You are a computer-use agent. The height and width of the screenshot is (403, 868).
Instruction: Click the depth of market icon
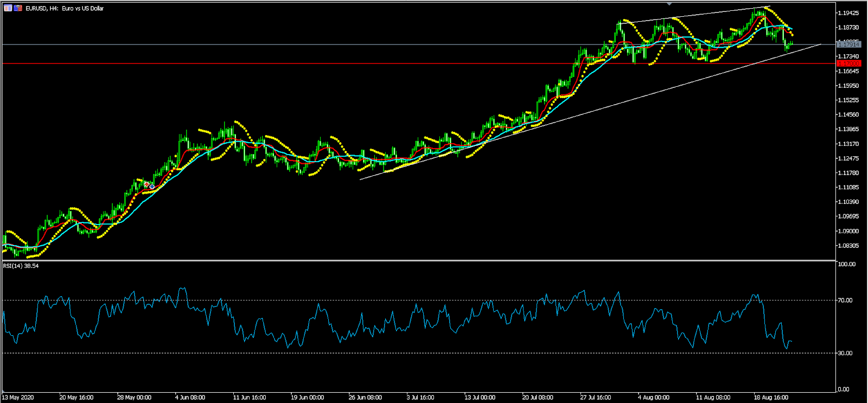pos(18,8)
